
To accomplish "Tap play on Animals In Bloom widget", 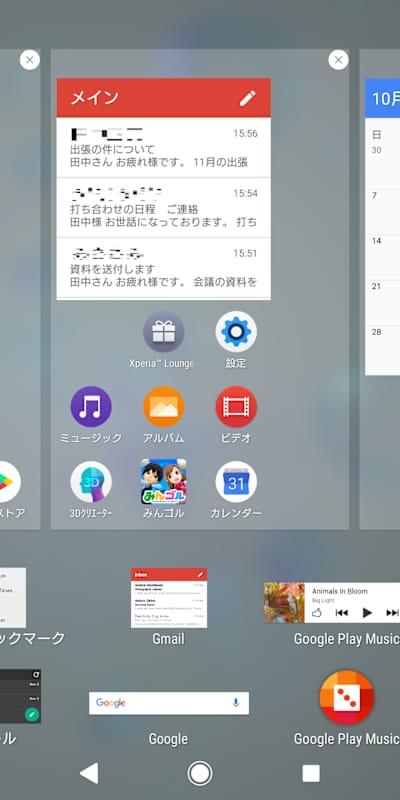I will (x=367, y=613).
